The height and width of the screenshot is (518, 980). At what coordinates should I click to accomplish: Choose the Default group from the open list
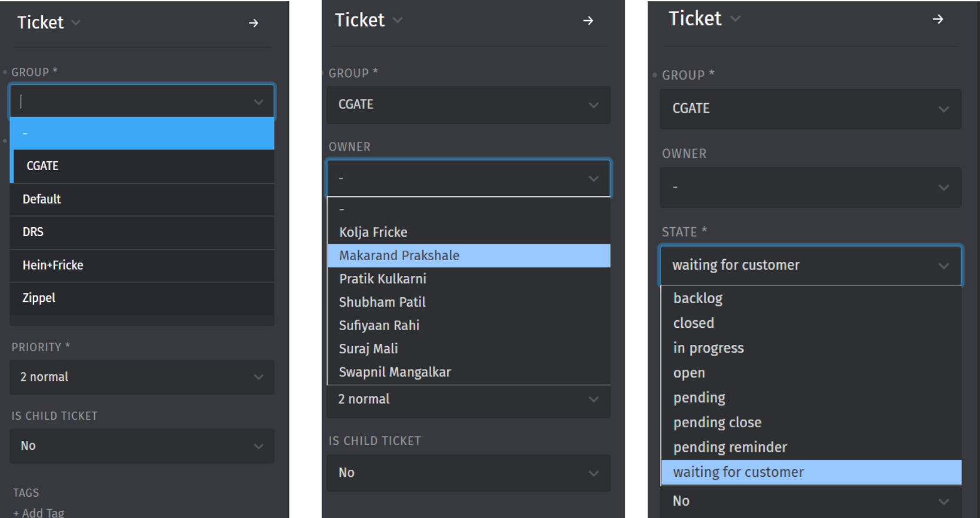(x=42, y=199)
